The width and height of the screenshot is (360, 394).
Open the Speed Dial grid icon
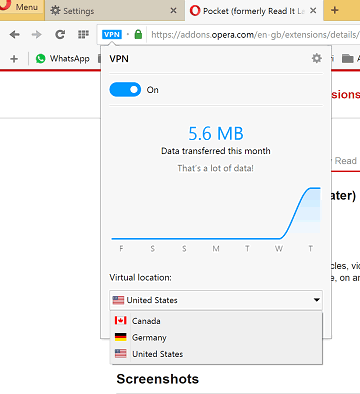click(83, 34)
